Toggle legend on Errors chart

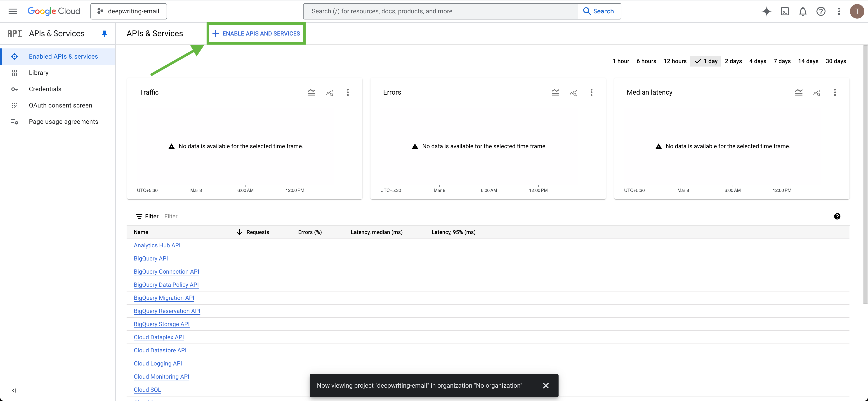tap(555, 92)
